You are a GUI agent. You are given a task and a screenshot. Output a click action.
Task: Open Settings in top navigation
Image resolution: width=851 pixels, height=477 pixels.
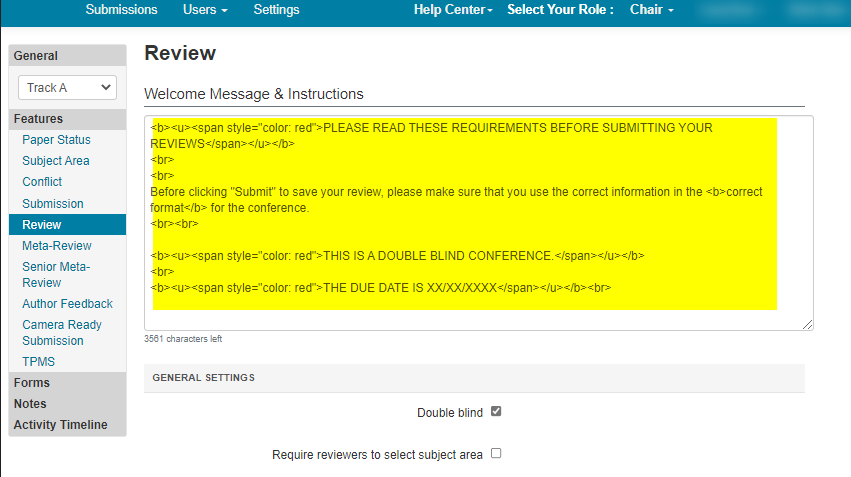(x=276, y=10)
